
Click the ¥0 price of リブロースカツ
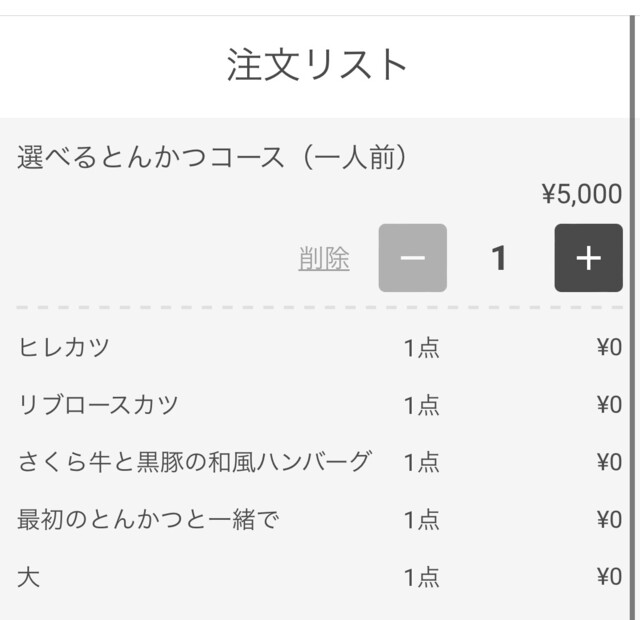(608, 405)
